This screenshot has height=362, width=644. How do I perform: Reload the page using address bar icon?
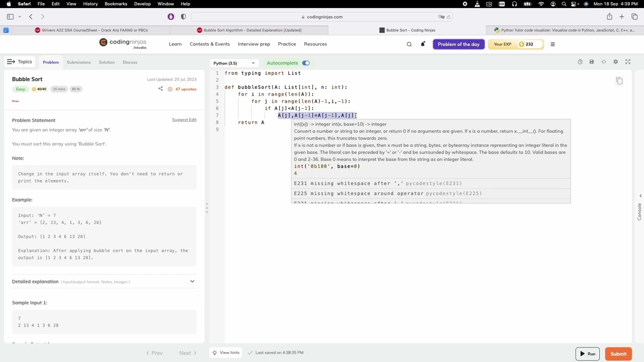pos(449,17)
